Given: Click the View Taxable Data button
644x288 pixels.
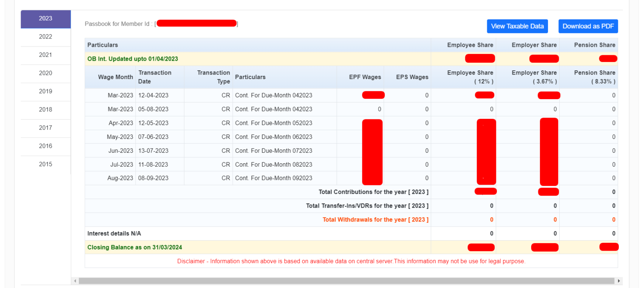Looking at the screenshot, I should tap(517, 26).
